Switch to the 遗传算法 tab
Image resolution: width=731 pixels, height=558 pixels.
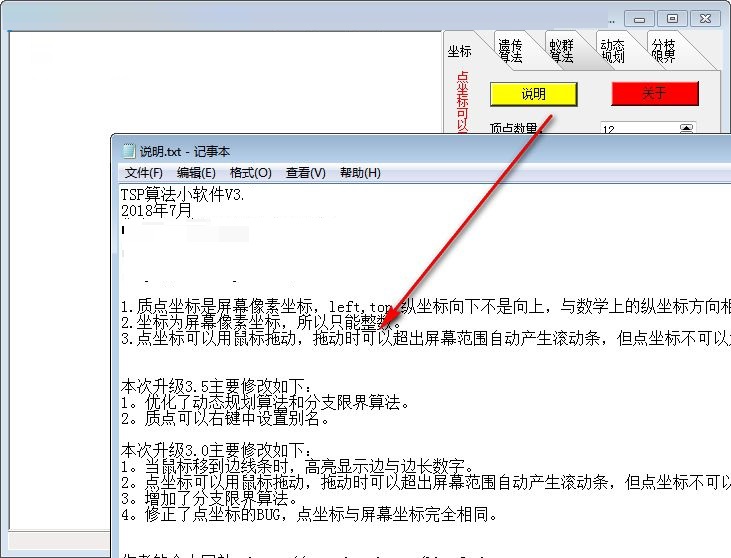click(510, 51)
